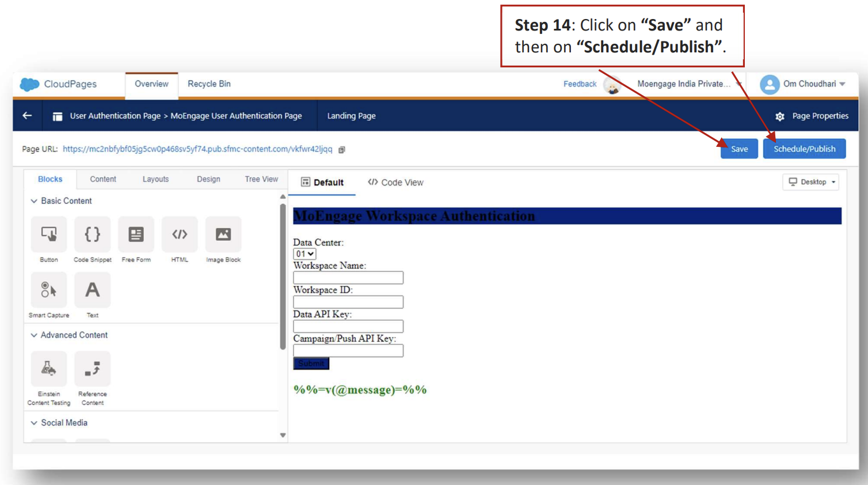This screenshot has width=868, height=485.
Task: Click the Einstein mascot icon near Feedback
Action: coord(612,86)
